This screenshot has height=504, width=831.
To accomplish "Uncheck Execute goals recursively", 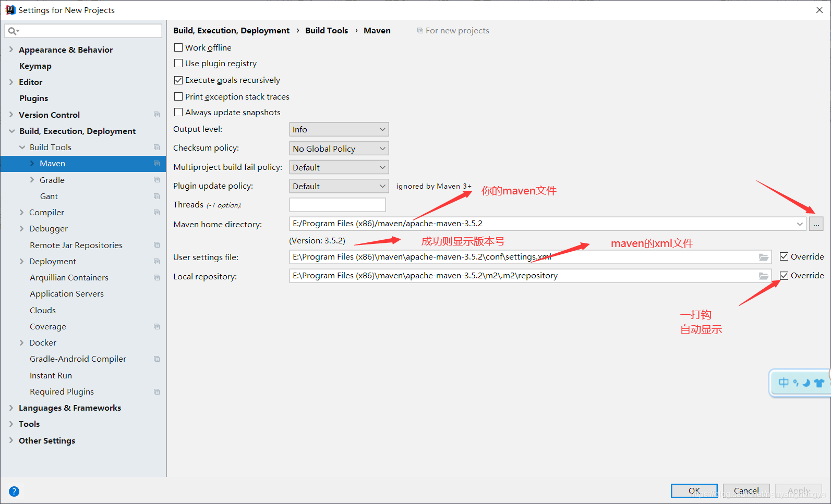I will tap(178, 80).
